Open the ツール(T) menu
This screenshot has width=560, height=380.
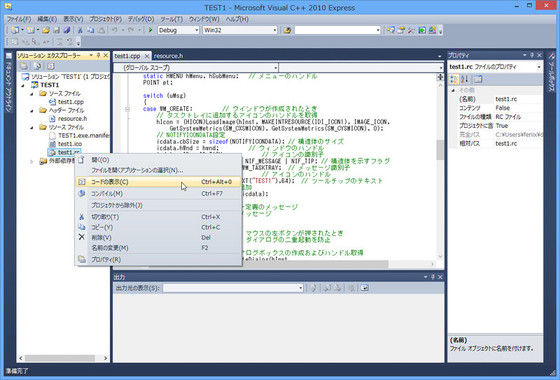[171, 19]
